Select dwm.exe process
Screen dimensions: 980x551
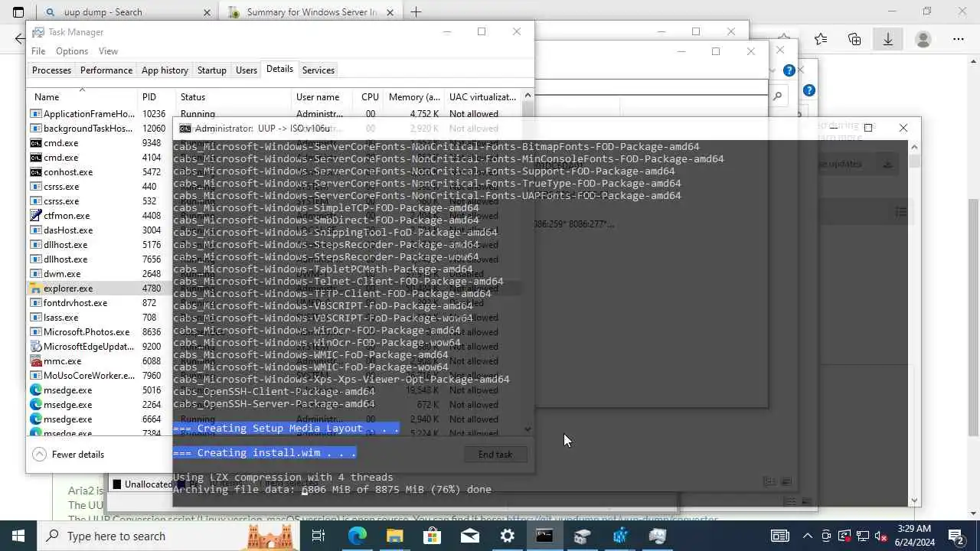click(100, 274)
